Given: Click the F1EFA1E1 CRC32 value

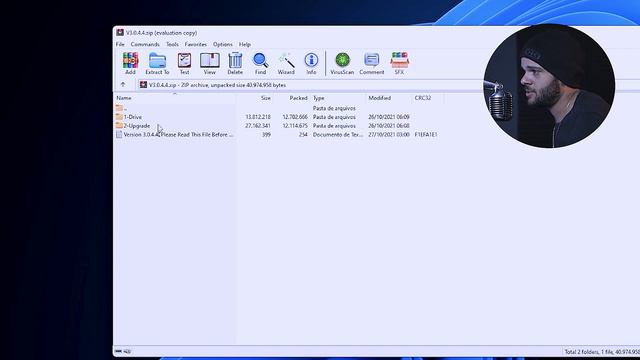Looking at the screenshot, I should (426, 134).
